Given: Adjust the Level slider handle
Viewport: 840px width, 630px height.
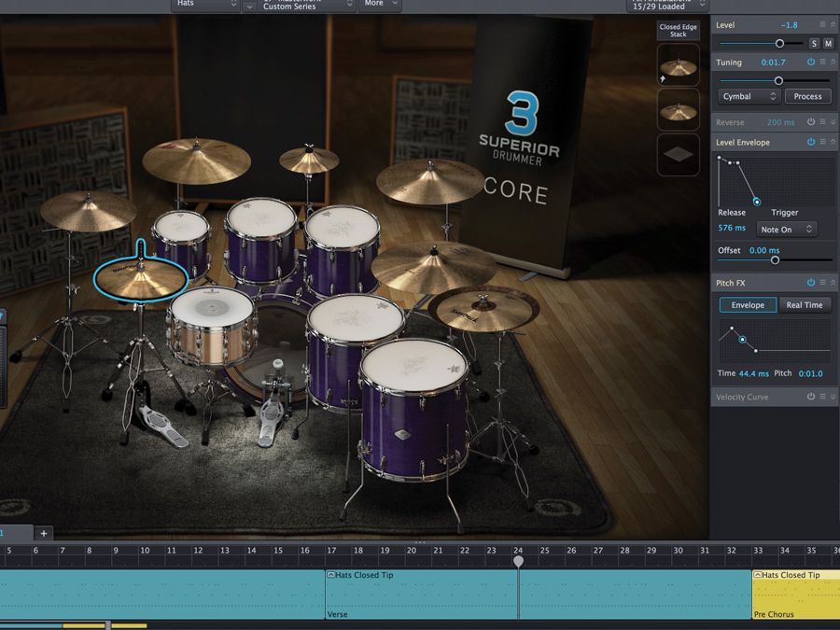Looking at the screenshot, I should coord(779,43).
